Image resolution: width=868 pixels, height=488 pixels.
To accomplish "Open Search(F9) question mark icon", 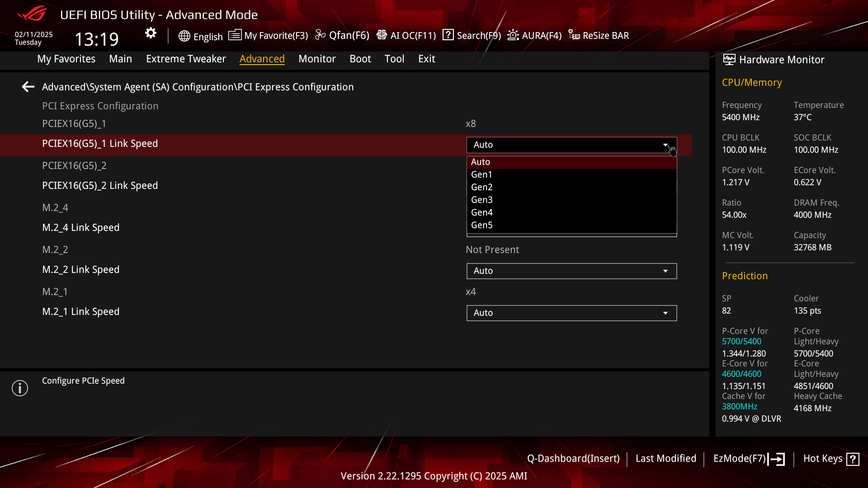I will click(448, 35).
